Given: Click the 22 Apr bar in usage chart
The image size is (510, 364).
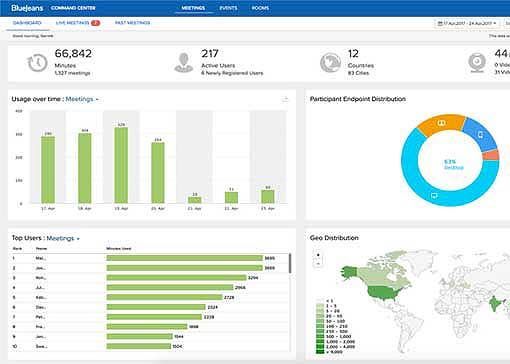Looking at the screenshot, I should pyautogui.click(x=231, y=198).
